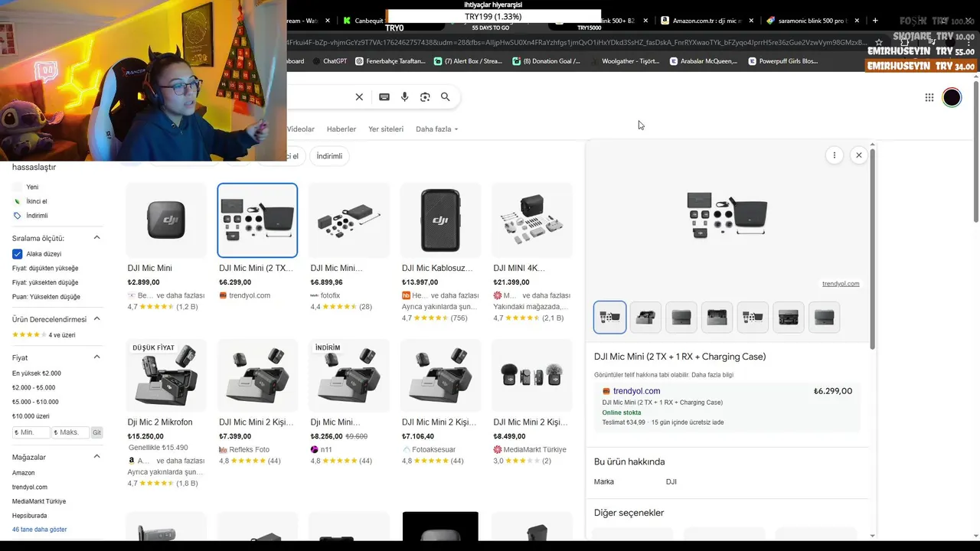Open the Dji Mic 2 Mikrofon product card
This screenshot has width=980, height=551.
pyautogui.click(x=166, y=413)
